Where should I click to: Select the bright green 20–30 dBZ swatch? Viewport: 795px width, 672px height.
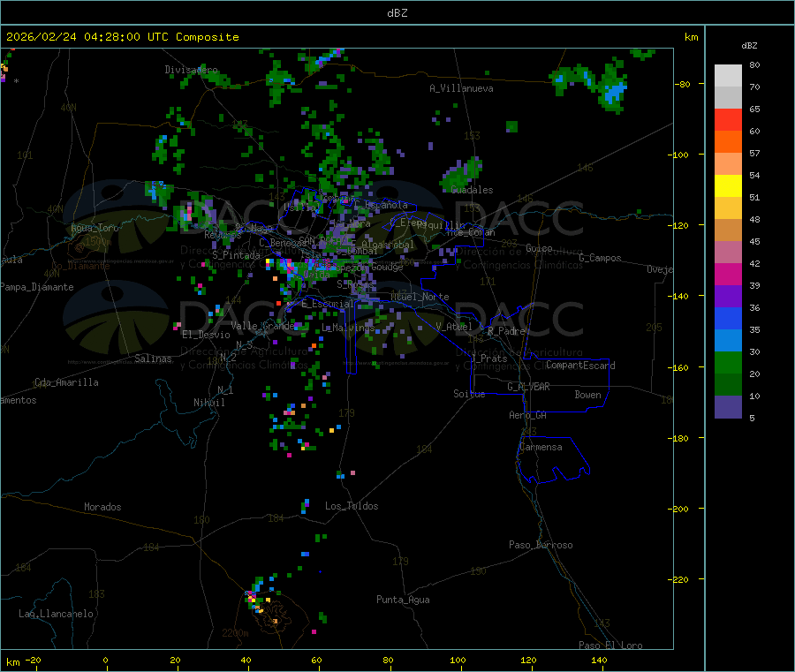point(728,362)
